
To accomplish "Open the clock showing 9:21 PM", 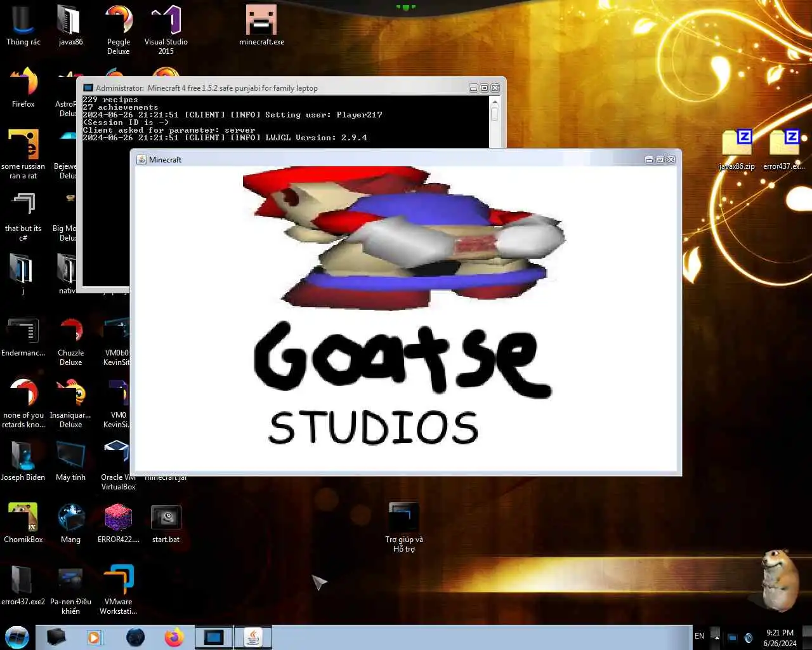I will coord(780,637).
